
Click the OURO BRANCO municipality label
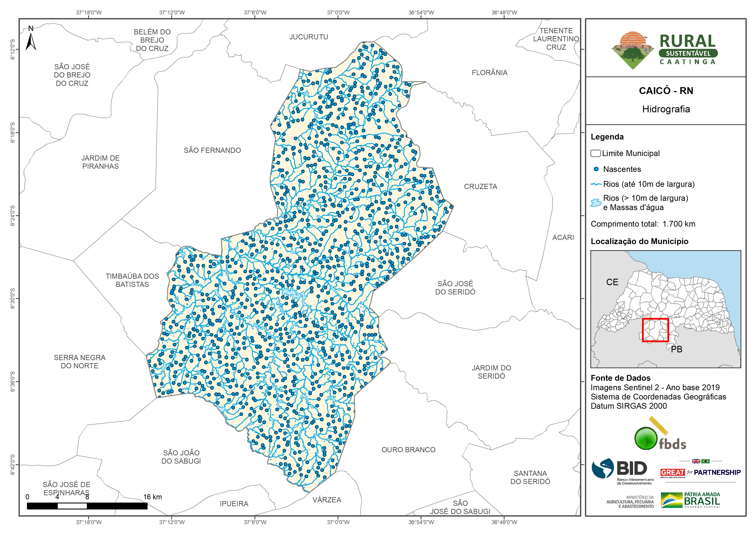(408, 449)
